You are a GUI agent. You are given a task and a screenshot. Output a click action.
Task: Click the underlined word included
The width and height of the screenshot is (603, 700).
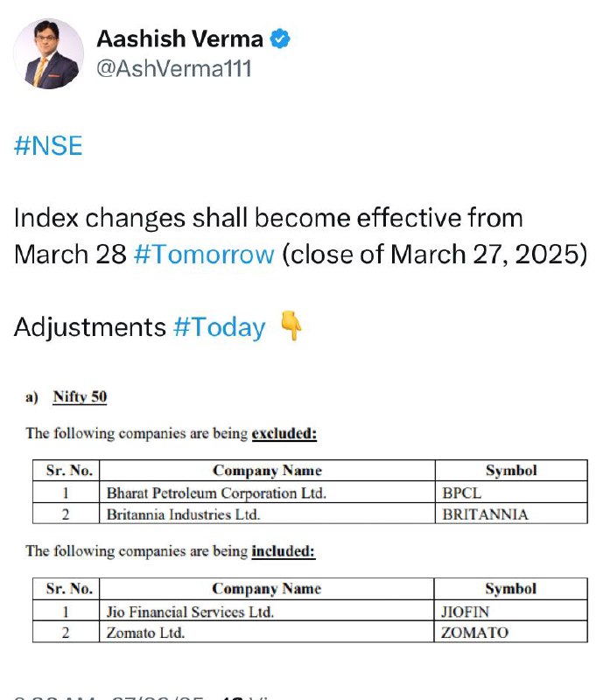(x=284, y=551)
